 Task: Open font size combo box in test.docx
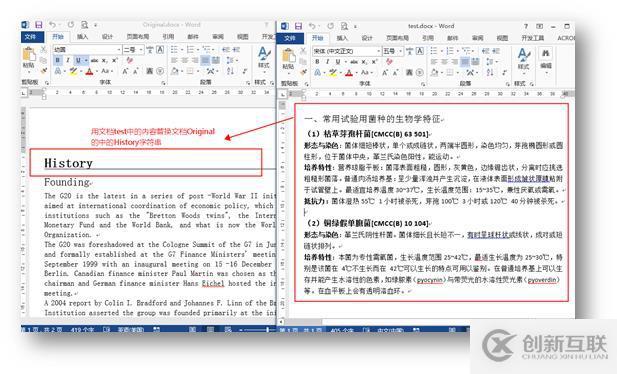pos(393,51)
